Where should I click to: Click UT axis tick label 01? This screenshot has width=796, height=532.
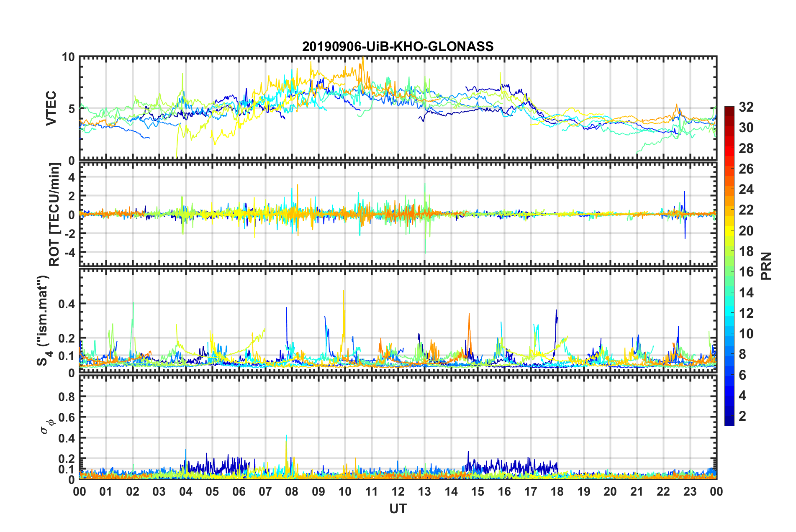106,491
